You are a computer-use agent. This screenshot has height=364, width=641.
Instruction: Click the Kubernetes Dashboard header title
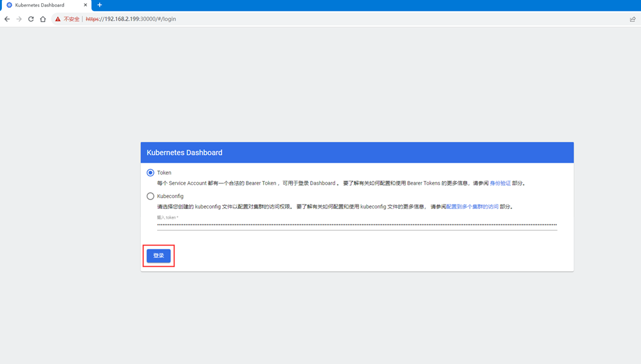(184, 152)
